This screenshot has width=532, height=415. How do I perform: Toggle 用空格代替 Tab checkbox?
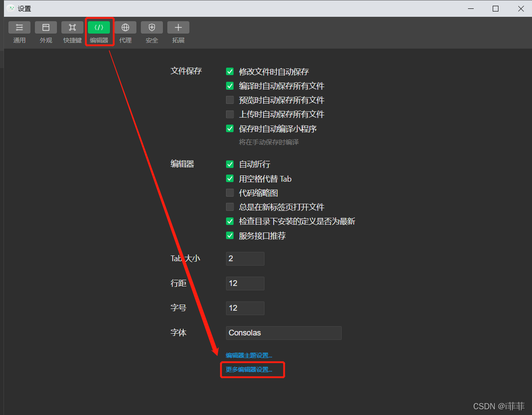pyautogui.click(x=230, y=179)
